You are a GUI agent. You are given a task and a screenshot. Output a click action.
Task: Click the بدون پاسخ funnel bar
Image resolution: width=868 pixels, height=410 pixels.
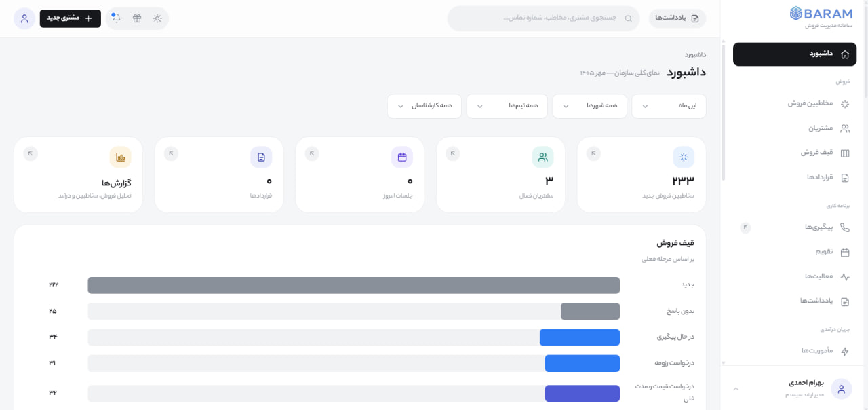590,311
